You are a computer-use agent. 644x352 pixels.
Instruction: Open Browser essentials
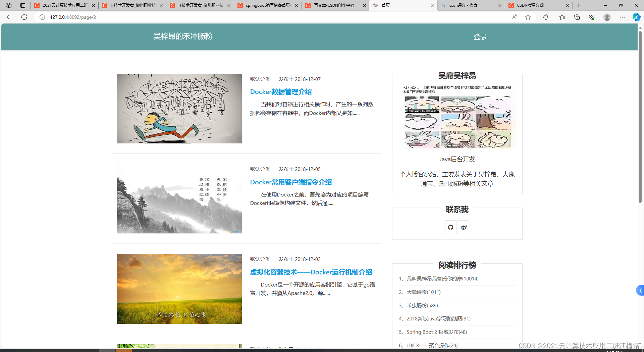tap(592, 17)
